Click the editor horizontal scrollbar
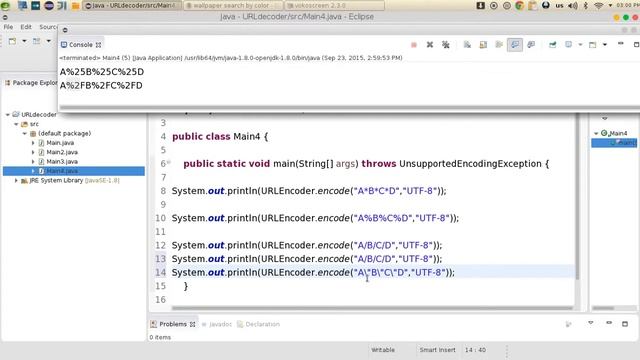Viewport: 640px width, 360px height. (372, 308)
